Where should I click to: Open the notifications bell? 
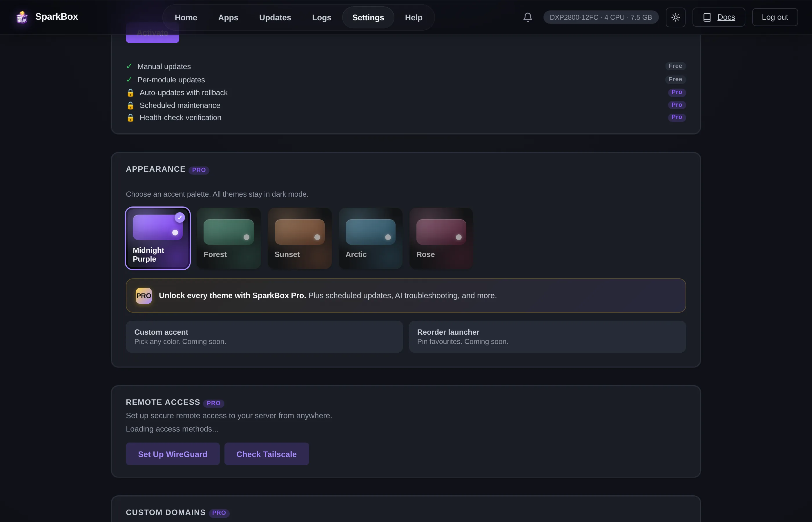point(528,17)
